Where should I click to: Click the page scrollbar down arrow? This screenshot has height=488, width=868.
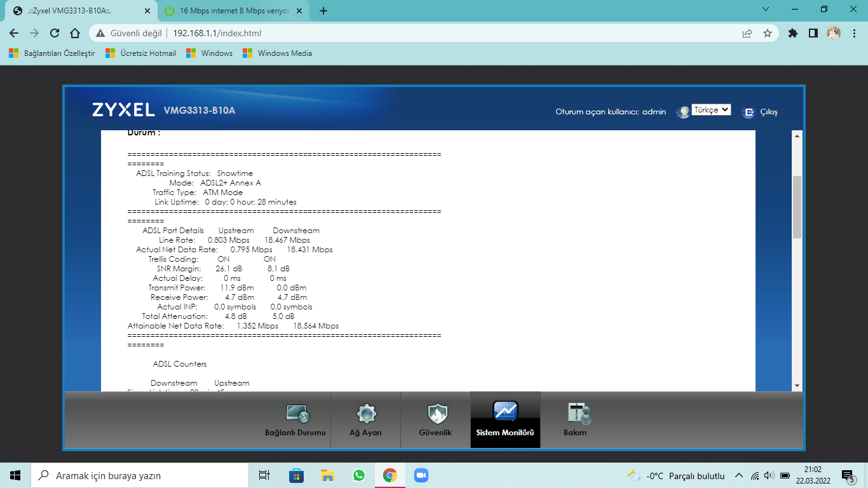(797, 385)
